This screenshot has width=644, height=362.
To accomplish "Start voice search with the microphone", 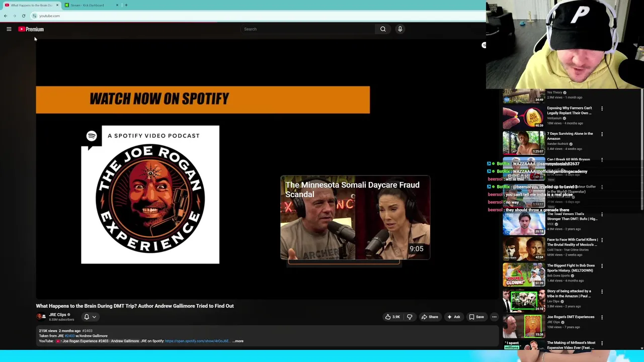I will (x=400, y=29).
